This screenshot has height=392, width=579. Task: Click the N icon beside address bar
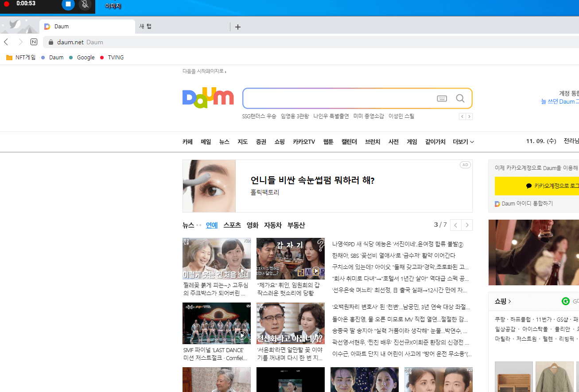34,42
